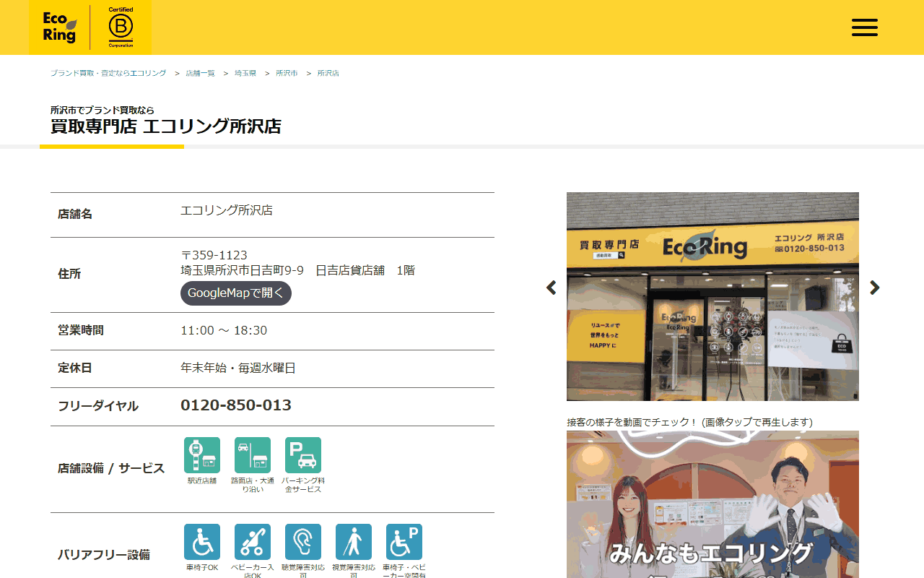This screenshot has width=924, height=578.
Task: Go to 店舗一覧 breadcrumb link
Action: point(201,74)
